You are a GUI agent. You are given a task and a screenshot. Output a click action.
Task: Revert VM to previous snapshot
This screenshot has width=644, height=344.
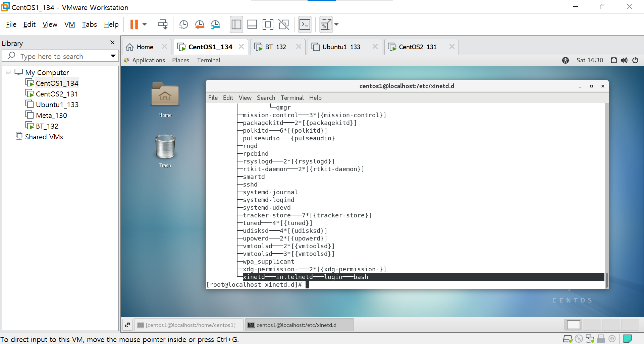200,24
